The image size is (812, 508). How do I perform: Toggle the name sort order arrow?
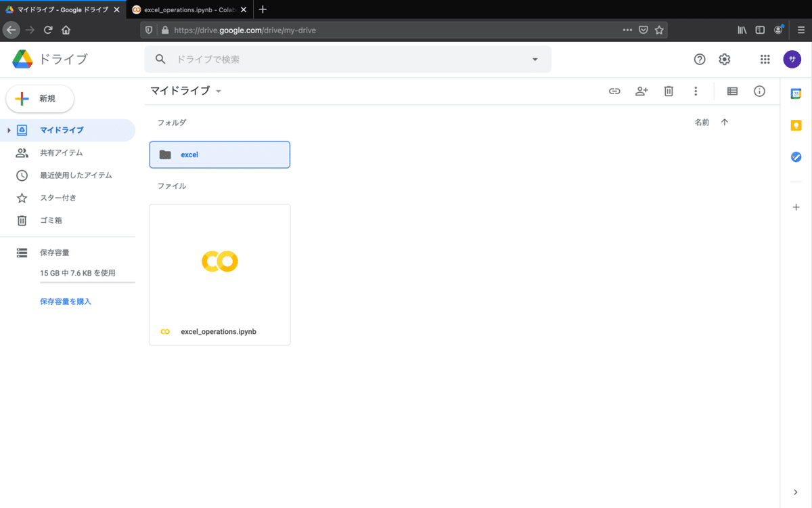[724, 122]
